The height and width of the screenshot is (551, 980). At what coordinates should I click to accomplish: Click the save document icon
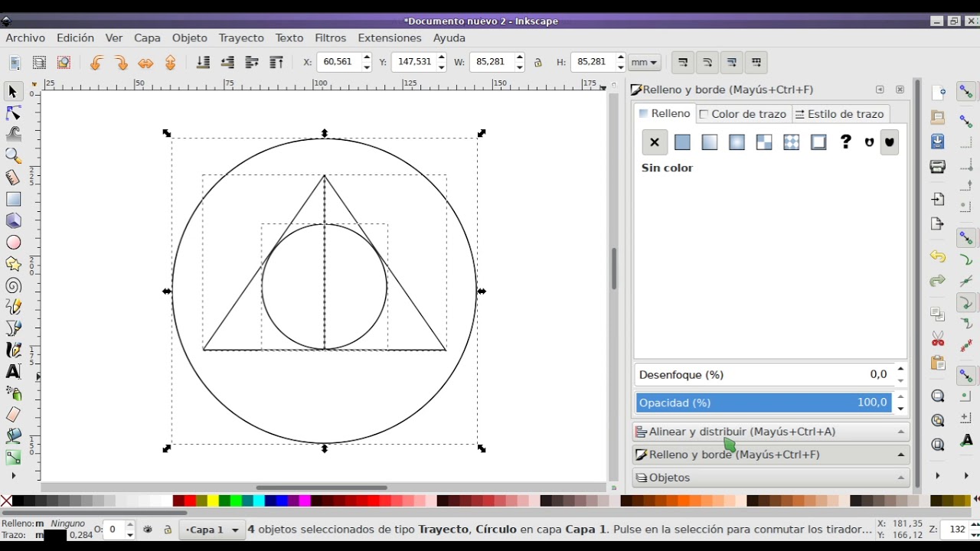[938, 142]
